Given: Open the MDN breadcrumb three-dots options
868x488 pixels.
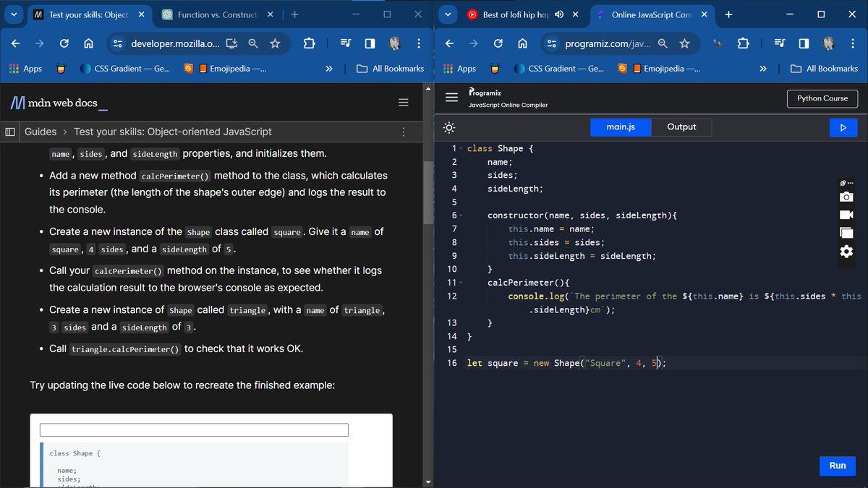Looking at the screenshot, I should [x=403, y=132].
